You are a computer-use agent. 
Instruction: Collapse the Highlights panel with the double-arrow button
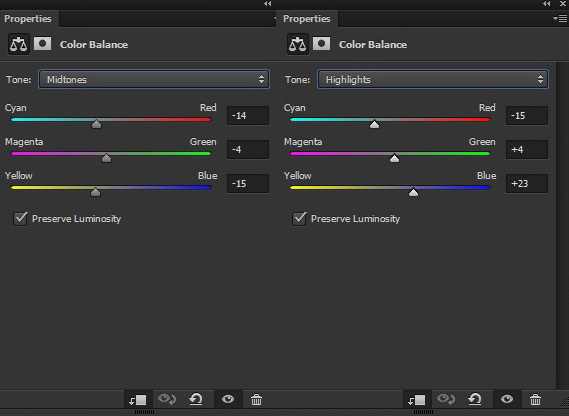547,4
